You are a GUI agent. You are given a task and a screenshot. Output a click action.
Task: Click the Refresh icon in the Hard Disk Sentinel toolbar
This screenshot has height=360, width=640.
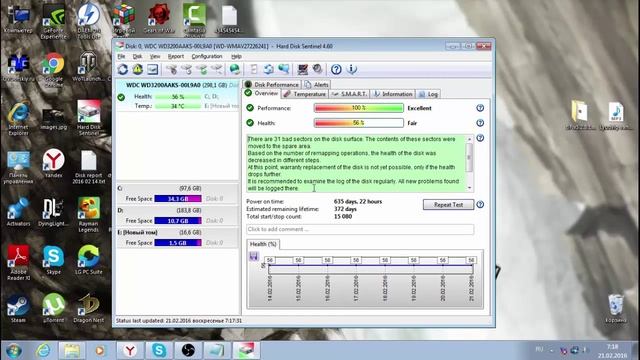coord(123,69)
